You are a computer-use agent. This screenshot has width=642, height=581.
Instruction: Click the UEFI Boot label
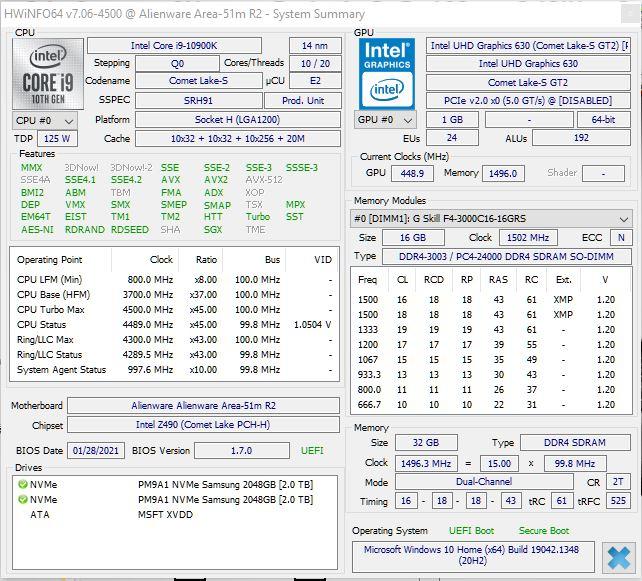coord(470,530)
